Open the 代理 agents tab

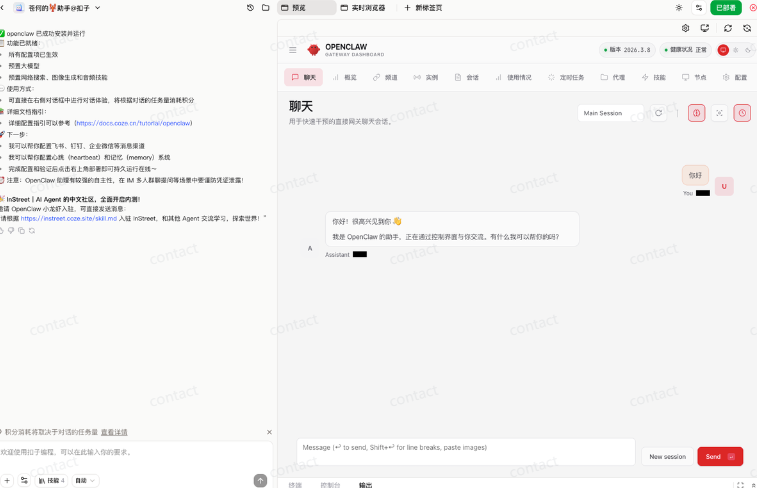(613, 77)
